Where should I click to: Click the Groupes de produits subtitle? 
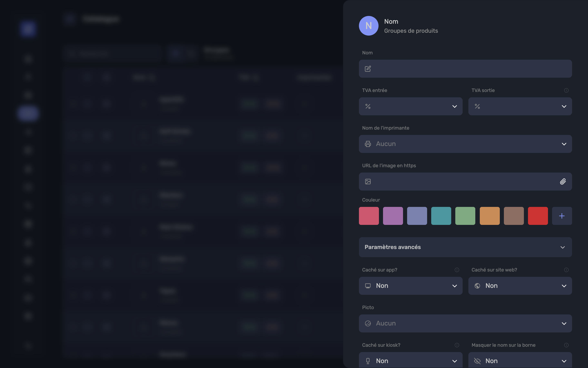tap(411, 31)
